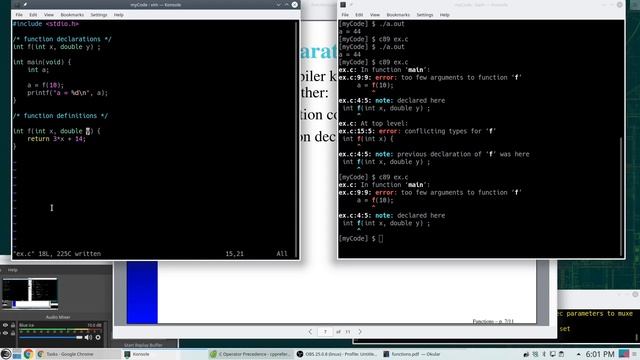Viewport: 640px width, 360px height.
Task: Open Edit menu in vim Konsole window
Action: click(33, 15)
